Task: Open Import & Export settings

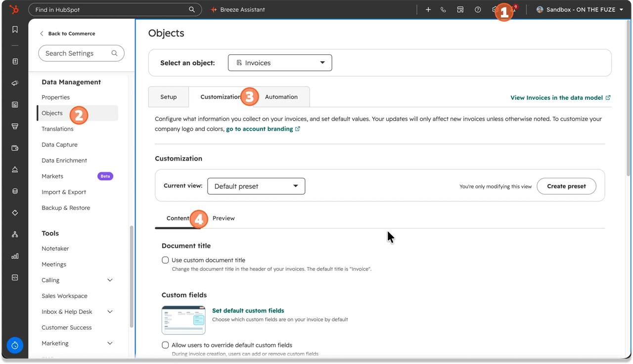Action: click(x=64, y=192)
